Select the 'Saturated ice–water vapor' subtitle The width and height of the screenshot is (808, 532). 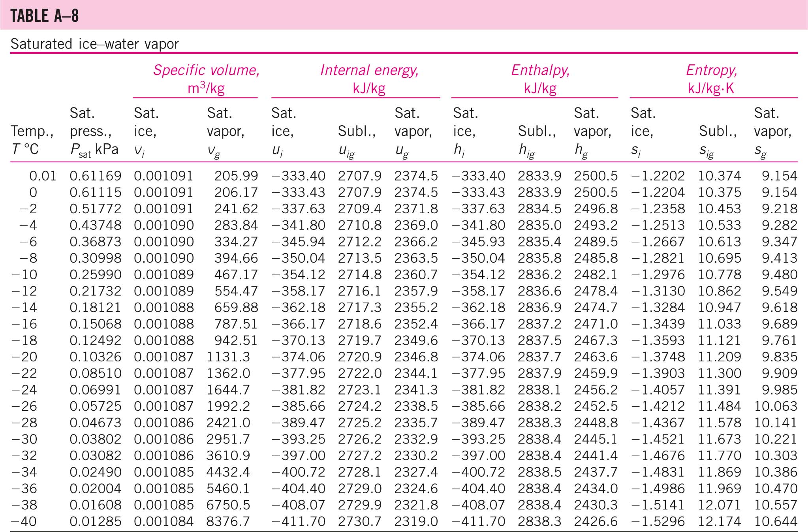click(x=95, y=43)
